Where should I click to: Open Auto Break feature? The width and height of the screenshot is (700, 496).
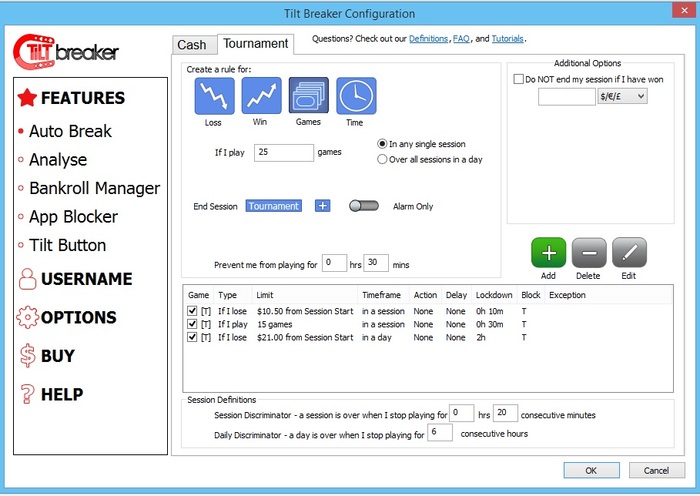point(70,131)
